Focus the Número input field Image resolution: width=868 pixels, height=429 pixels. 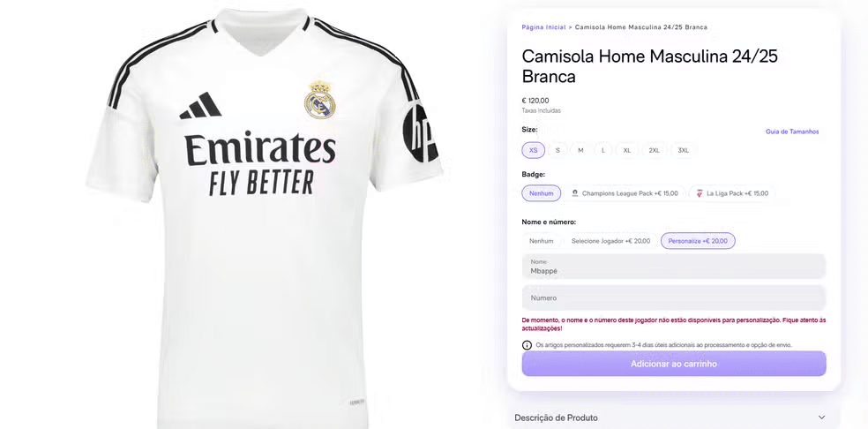pos(674,297)
